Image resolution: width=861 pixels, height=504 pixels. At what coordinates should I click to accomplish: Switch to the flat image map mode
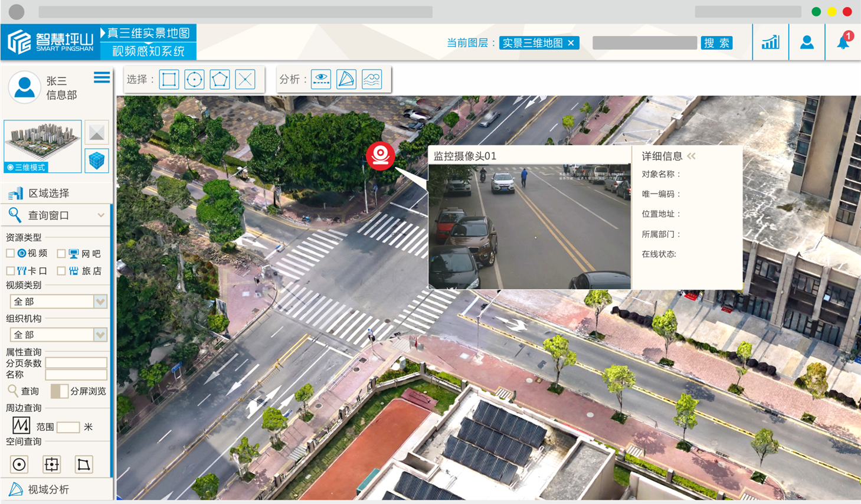coord(96,133)
